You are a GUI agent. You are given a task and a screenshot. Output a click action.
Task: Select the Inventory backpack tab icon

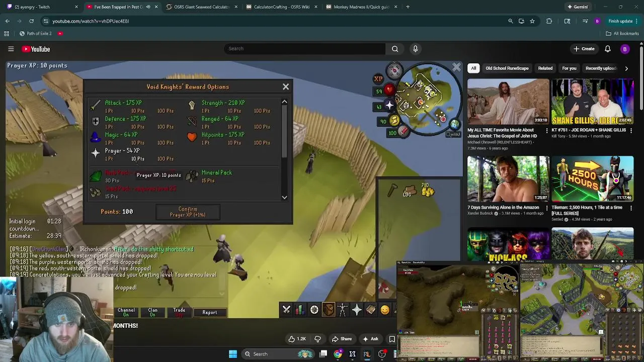[x=328, y=310]
